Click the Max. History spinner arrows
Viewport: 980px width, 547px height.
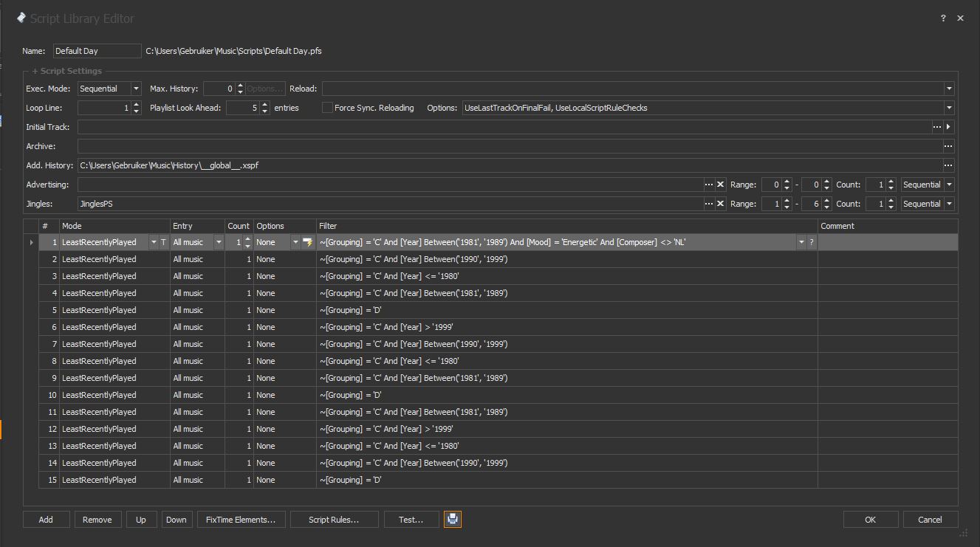pos(240,89)
